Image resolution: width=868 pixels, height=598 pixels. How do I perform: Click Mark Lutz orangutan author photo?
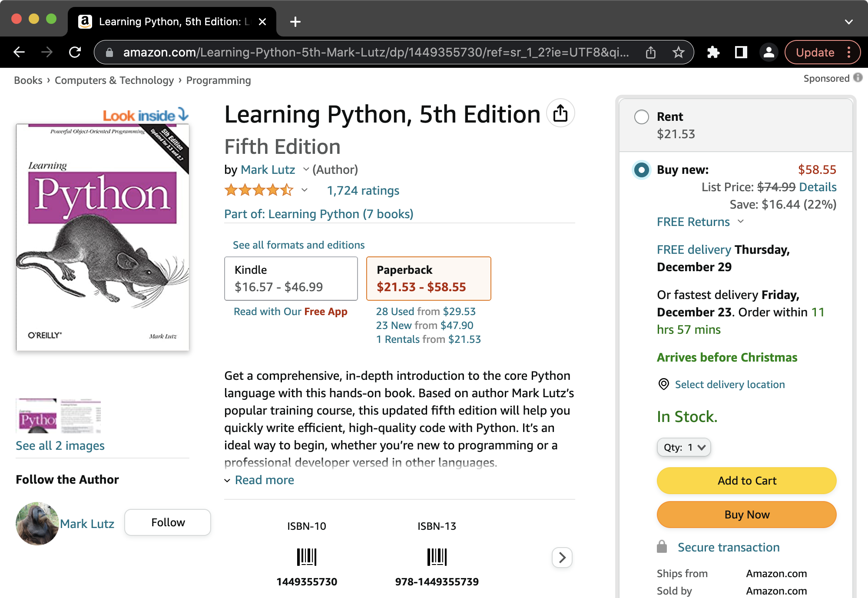(x=37, y=524)
